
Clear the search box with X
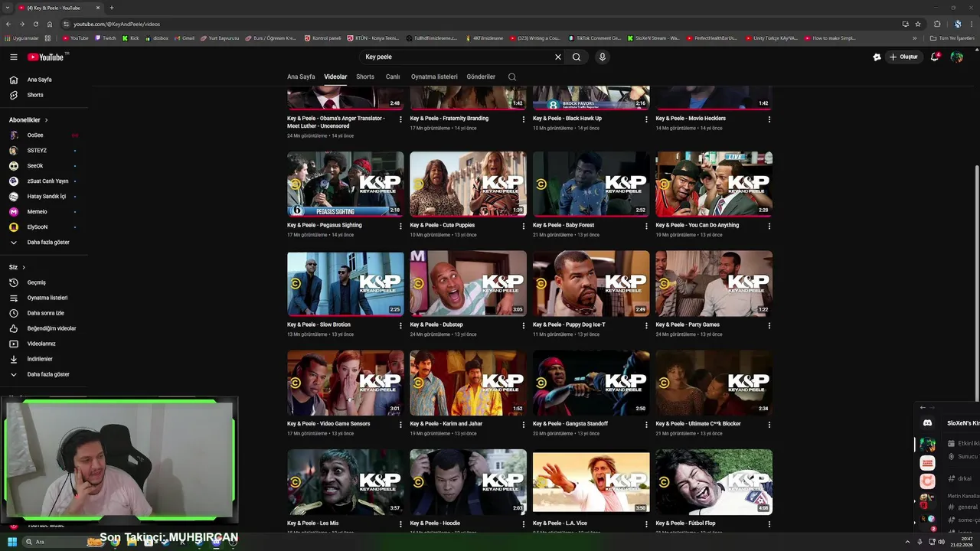[558, 57]
